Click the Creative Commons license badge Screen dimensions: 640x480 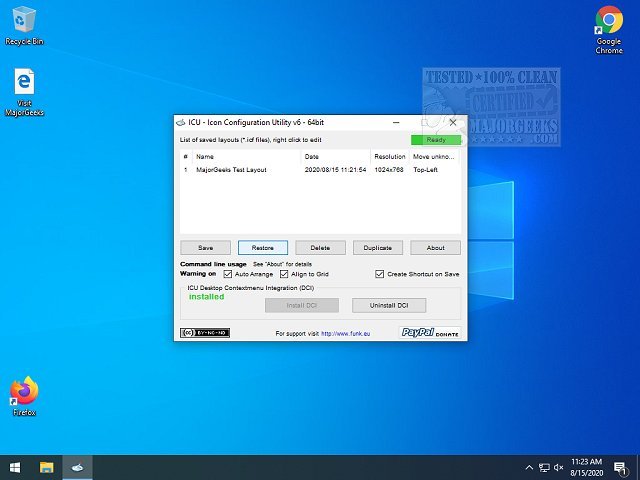pyautogui.click(x=205, y=333)
